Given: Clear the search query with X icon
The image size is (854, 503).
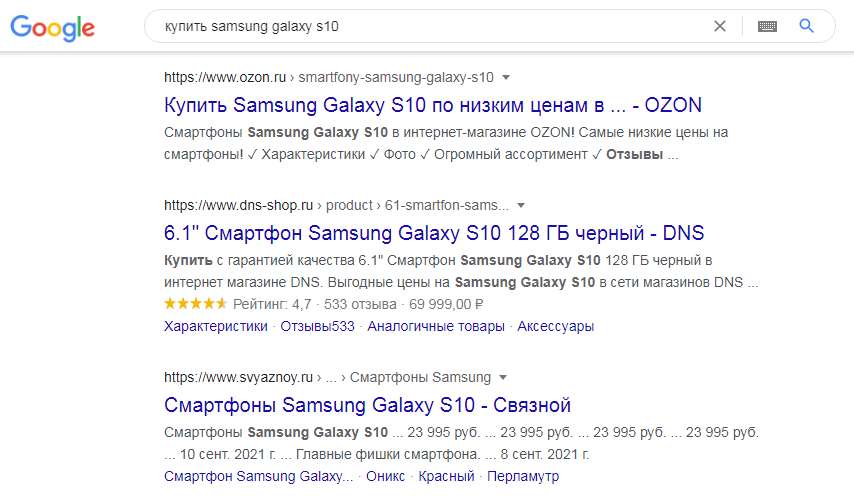Looking at the screenshot, I should point(719,26).
